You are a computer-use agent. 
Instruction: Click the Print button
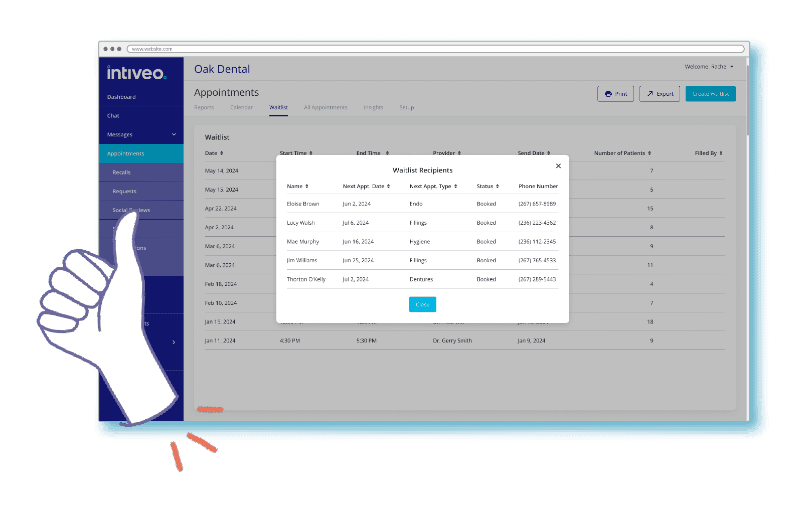[x=615, y=94]
